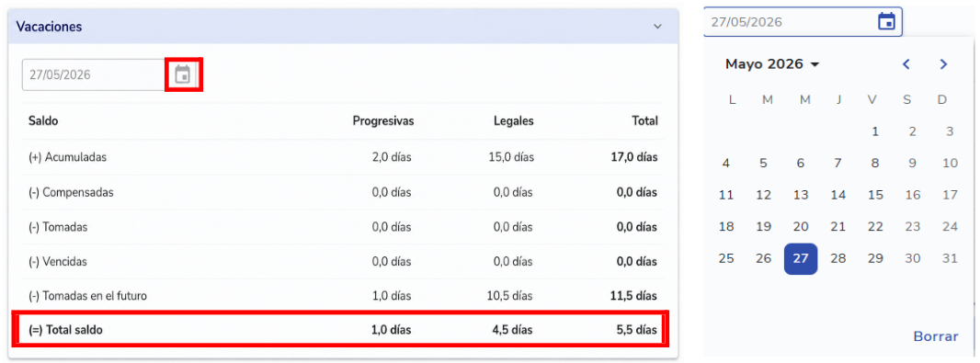Select day 31 in the calendar
This screenshot has width=980, height=363.
(x=950, y=258)
